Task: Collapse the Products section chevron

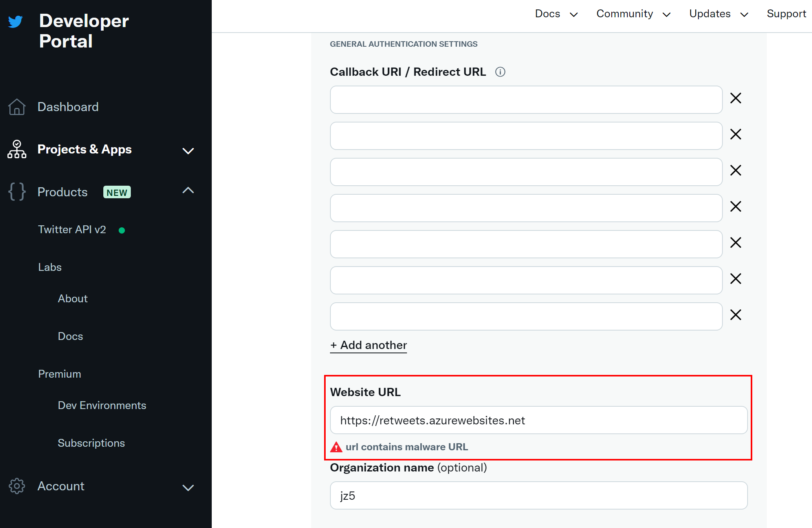Action: (188, 191)
